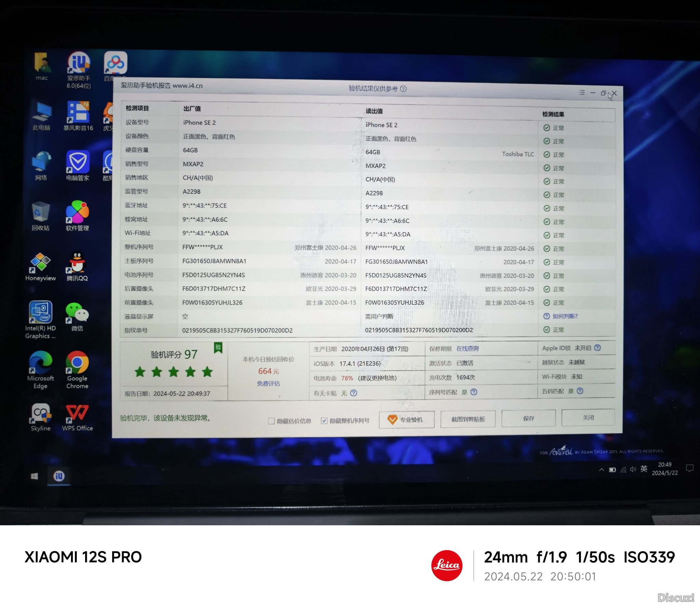Viewport: 700px width, 606px height.
Task: Click 出厂值 column header
Action: point(192,109)
